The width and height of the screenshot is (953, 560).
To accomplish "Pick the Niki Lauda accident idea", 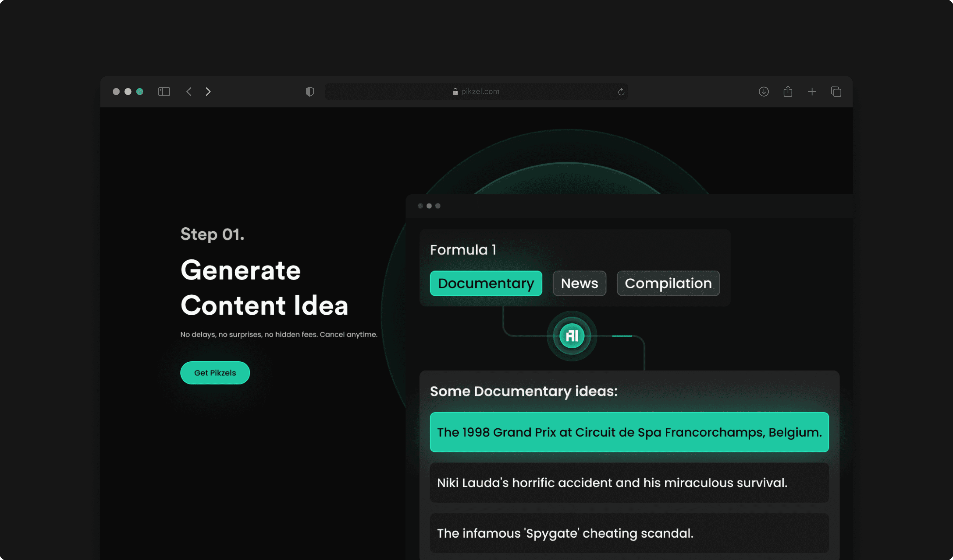I will pos(629,483).
